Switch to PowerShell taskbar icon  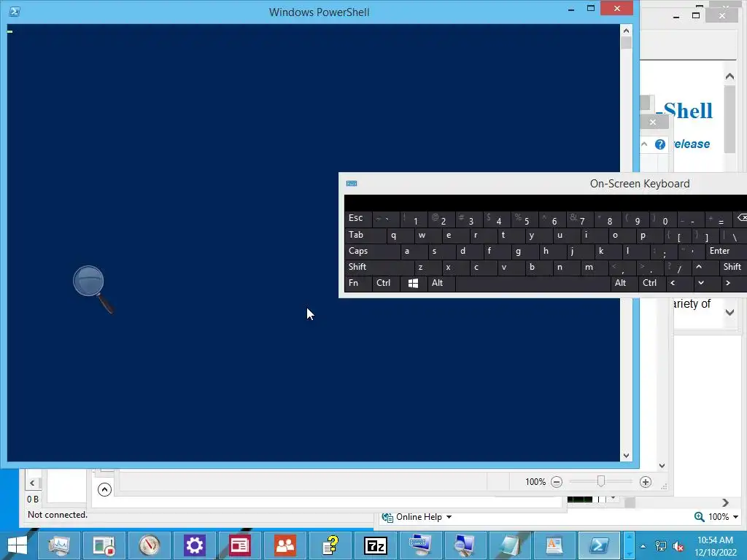599,545
